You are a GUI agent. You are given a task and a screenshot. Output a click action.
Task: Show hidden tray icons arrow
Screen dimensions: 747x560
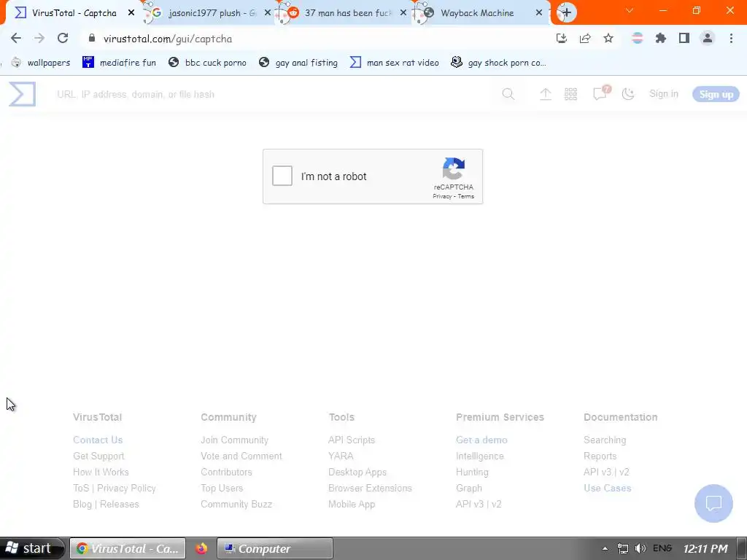(x=605, y=548)
